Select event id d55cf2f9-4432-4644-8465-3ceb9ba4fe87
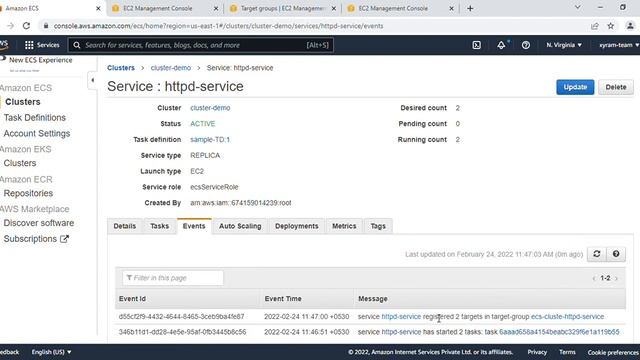This screenshot has height=360, width=640. 182,317
